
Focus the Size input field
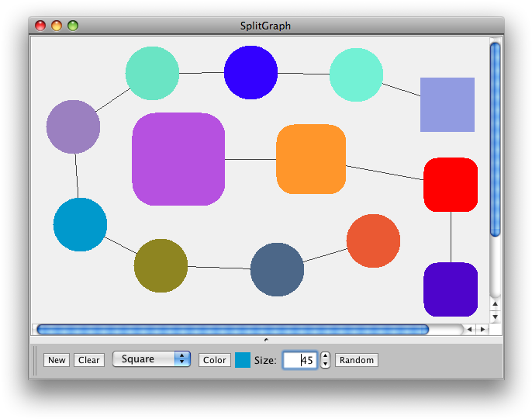coord(300,360)
